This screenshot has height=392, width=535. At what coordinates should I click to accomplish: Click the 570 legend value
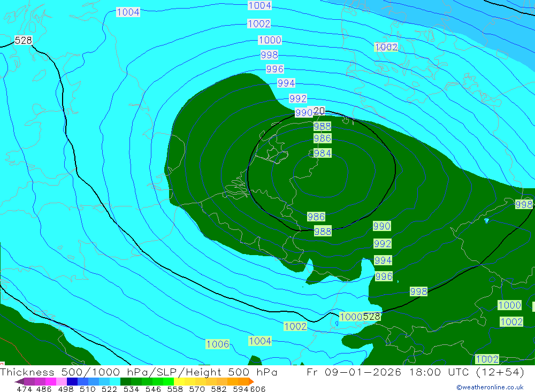pos(197,389)
